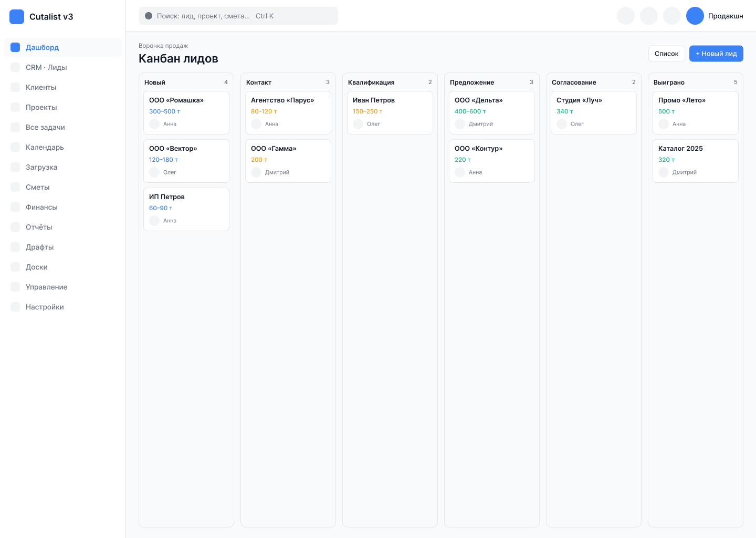This screenshot has height=538, width=756.
Task: Click the Сметы sidebar icon
Action: coord(15,187)
